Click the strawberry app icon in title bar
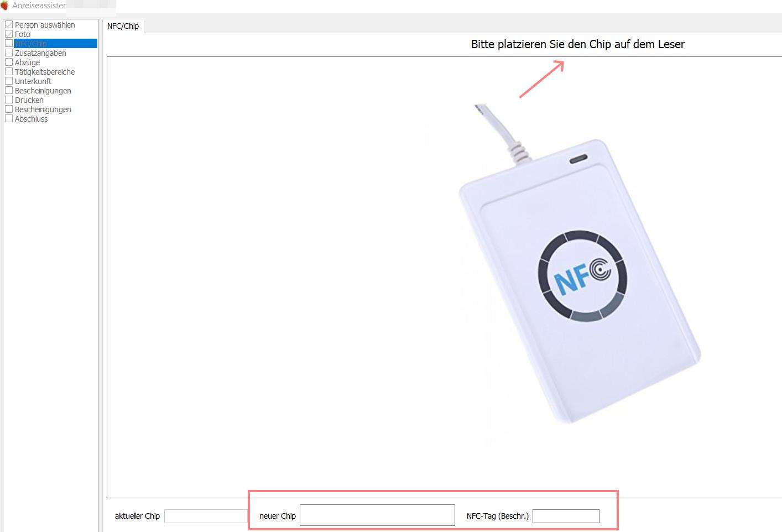Image resolution: width=782 pixels, height=532 pixels. (x=4, y=6)
